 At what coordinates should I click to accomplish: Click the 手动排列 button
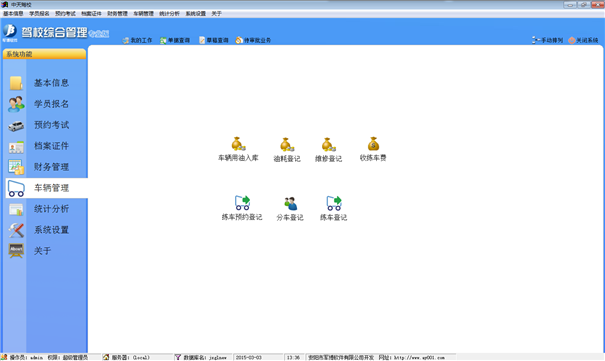[548, 40]
